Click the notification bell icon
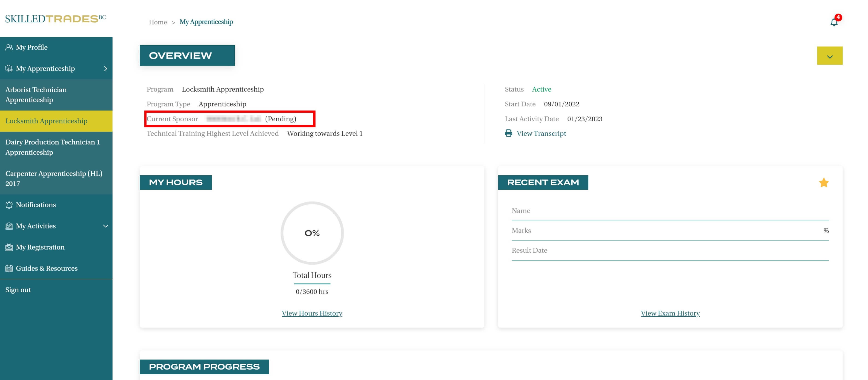Image resolution: width=868 pixels, height=380 pixels. click(834, 22)
